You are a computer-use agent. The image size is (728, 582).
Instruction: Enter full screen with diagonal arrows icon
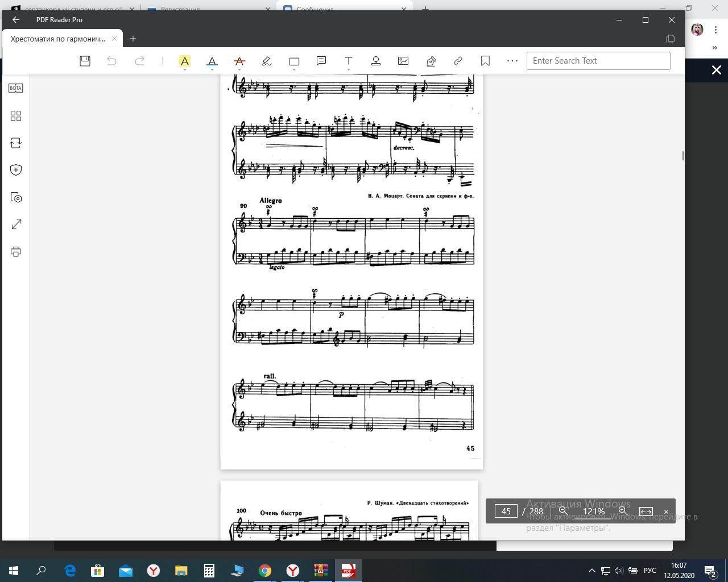pos(16,225)
